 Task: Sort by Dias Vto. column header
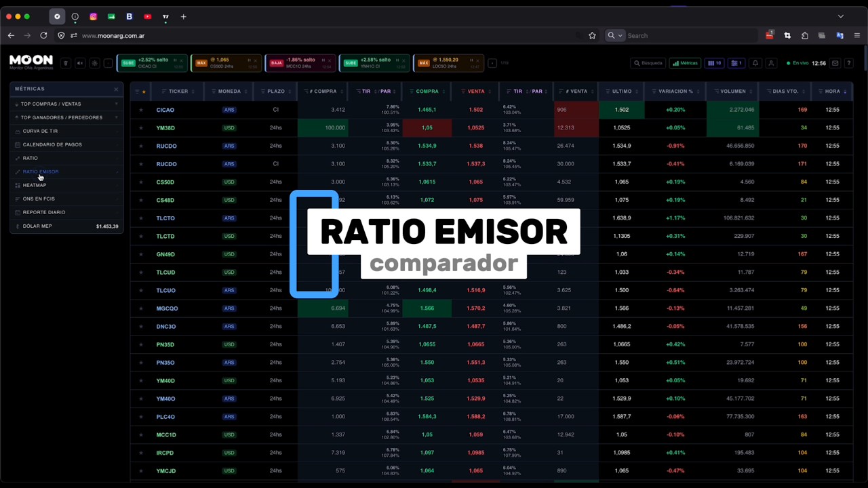click(785, 91)
